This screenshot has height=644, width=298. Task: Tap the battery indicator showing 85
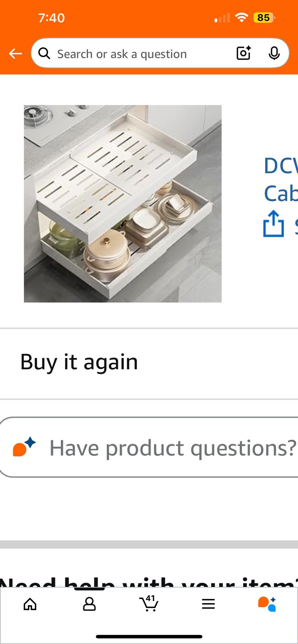264,17
